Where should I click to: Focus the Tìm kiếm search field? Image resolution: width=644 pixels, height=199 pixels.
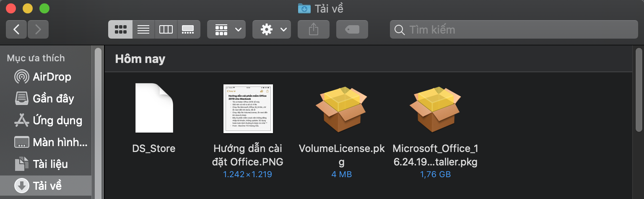point(514,29)
